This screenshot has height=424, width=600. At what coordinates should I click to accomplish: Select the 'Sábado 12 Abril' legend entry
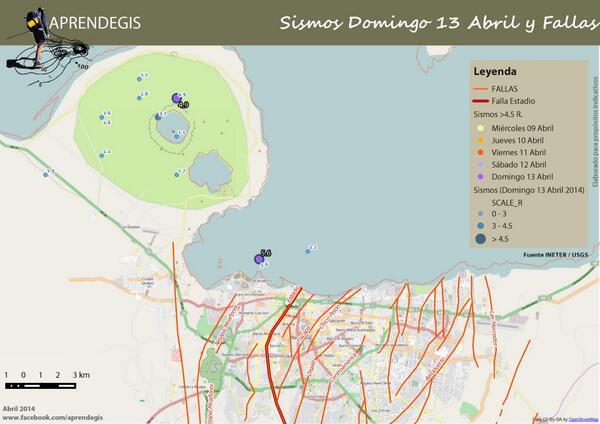coord(518,165)
